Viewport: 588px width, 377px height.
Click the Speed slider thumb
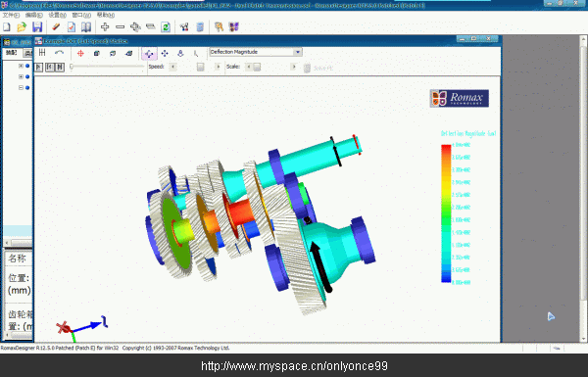(x=201, y=68)
